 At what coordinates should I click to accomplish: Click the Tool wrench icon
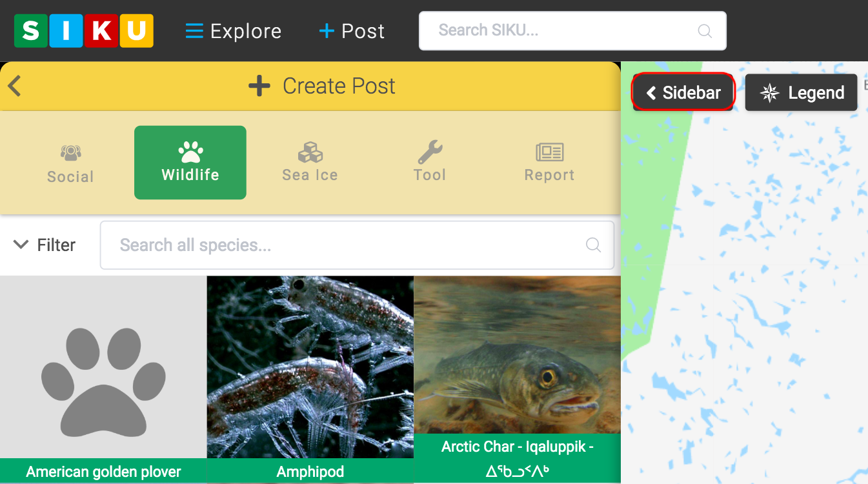[x=429, y=153]
